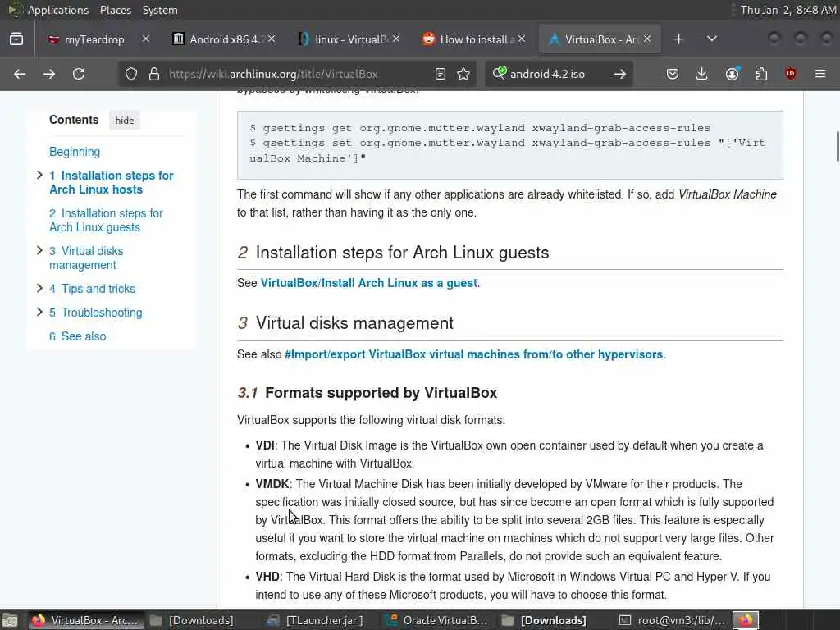Expand the Virtual disks management section
The width and height of the screenshot is (840, 630).
coord(39,250)
